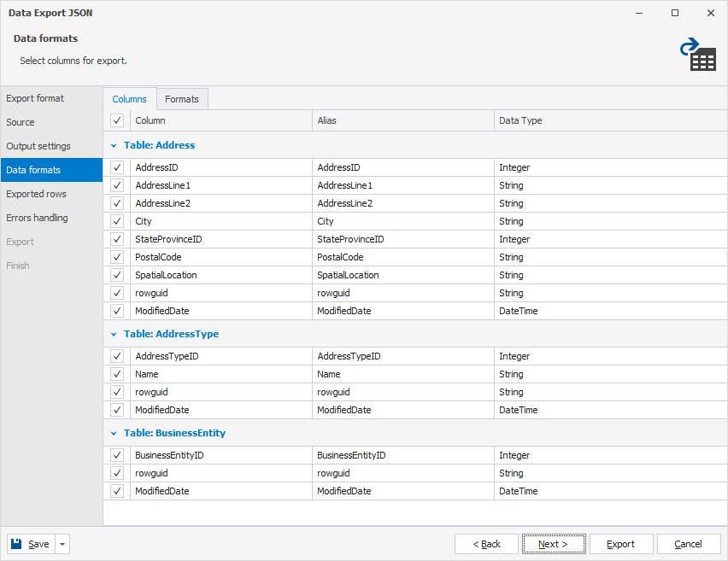The image size is (728, 561).
Task: Click Table: Address group title
Action: coord(159,145)
